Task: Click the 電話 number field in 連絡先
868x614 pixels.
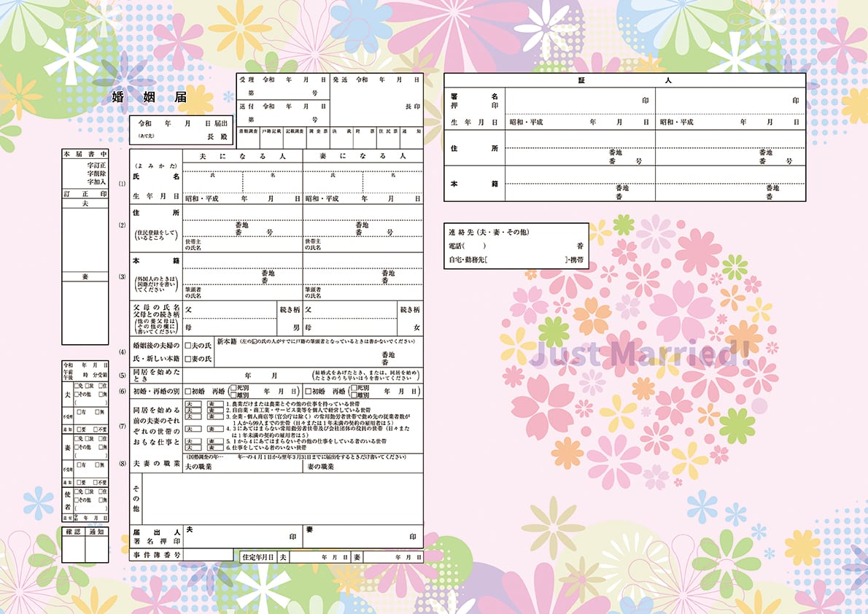Action: pyautogui.click(x=525, y=246)
